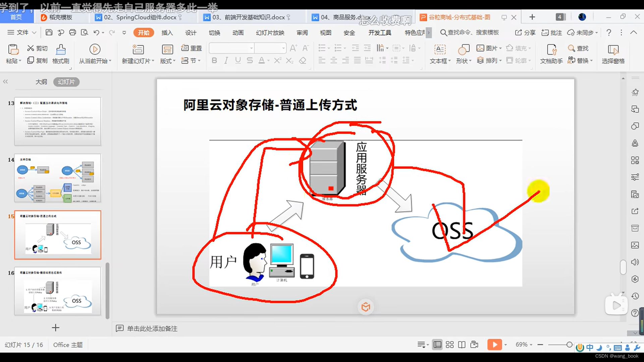The width and height of the screenshot is (644, 362).
Task: Click the Print Preview icon
Action: [x=85, y=33]
